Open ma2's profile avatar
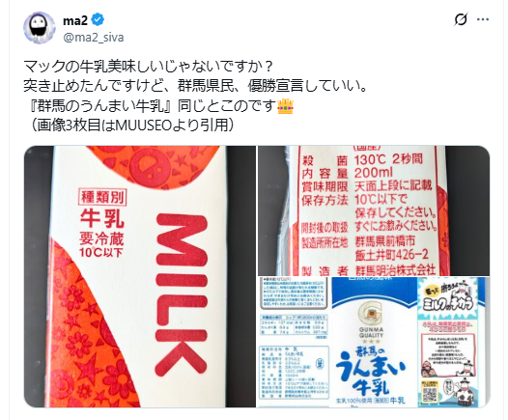This screenshot has width=508, height=420. coord(40,28)
